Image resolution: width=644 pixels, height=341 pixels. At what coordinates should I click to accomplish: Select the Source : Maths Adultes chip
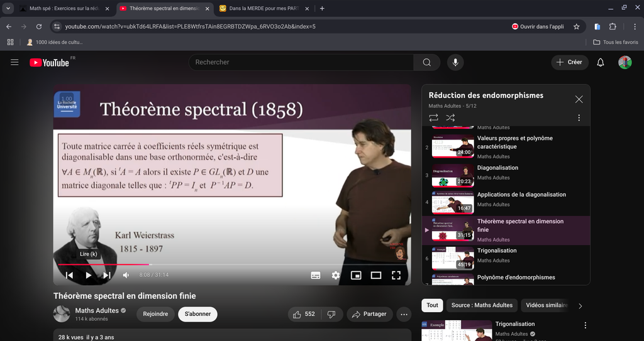[482, 305]
